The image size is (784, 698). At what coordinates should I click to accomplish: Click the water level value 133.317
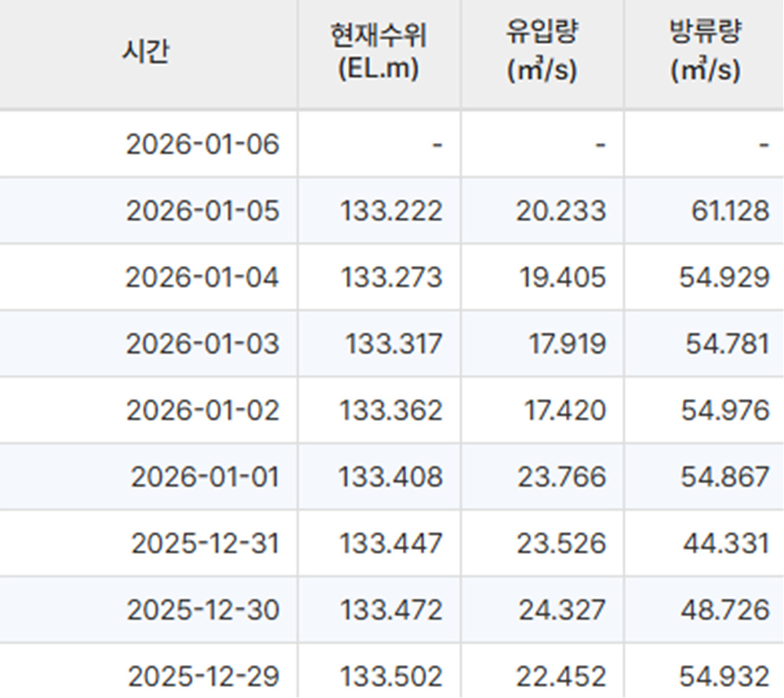click(394, 344)
